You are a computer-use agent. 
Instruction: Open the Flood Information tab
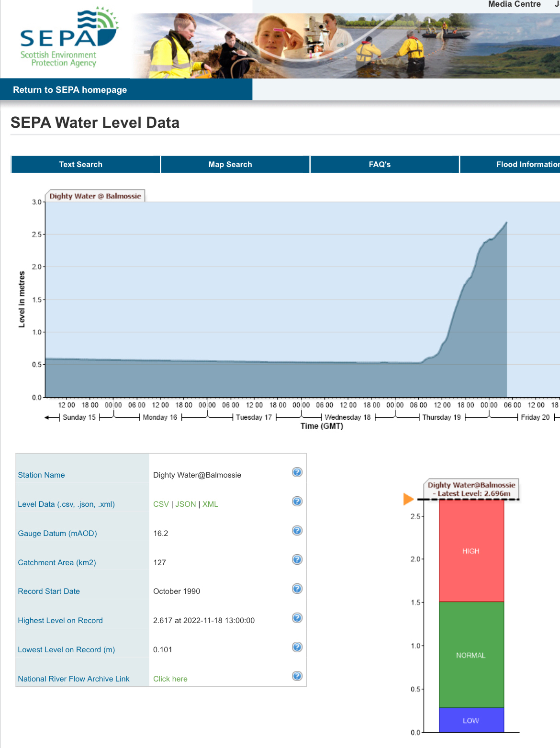526,164
